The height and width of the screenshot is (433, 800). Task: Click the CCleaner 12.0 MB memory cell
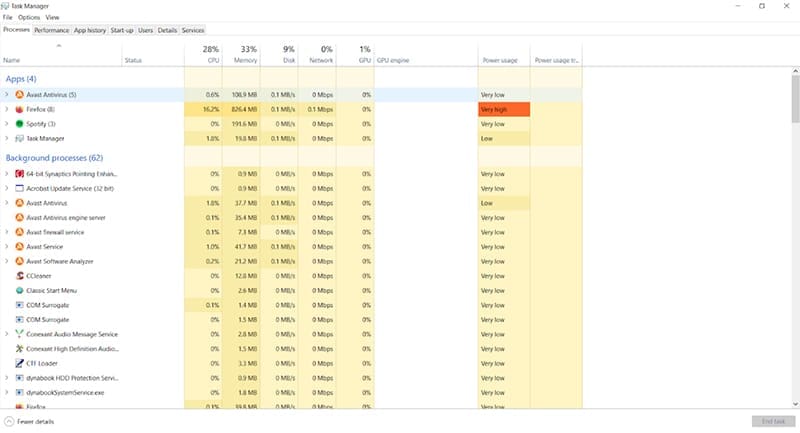(241, 276)
